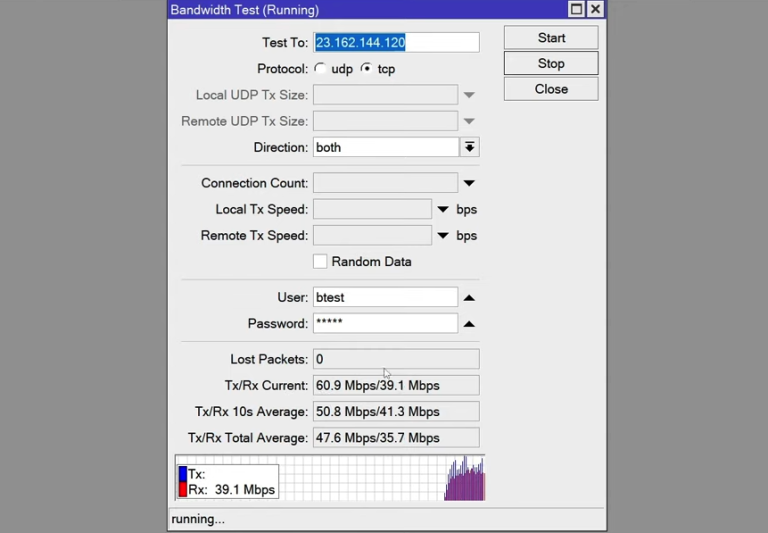Close the Bandwidth Test window via X
The height and width of the screenshot is (533, 768).
click(596, 9)
